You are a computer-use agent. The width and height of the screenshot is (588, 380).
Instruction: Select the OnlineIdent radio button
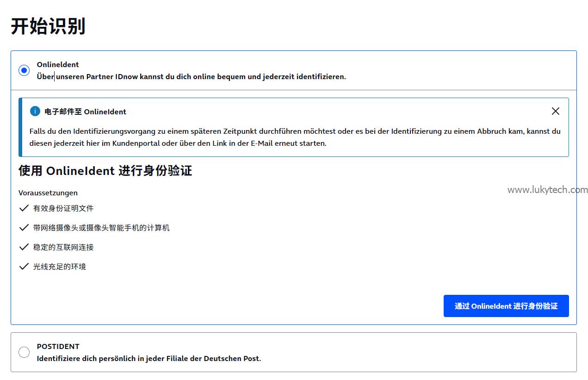[x=24, y=70]
